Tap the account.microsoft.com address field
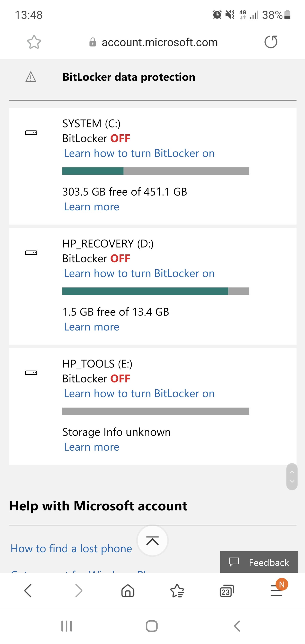The height and width of the screenshot is (644, 305). point(153,42)
